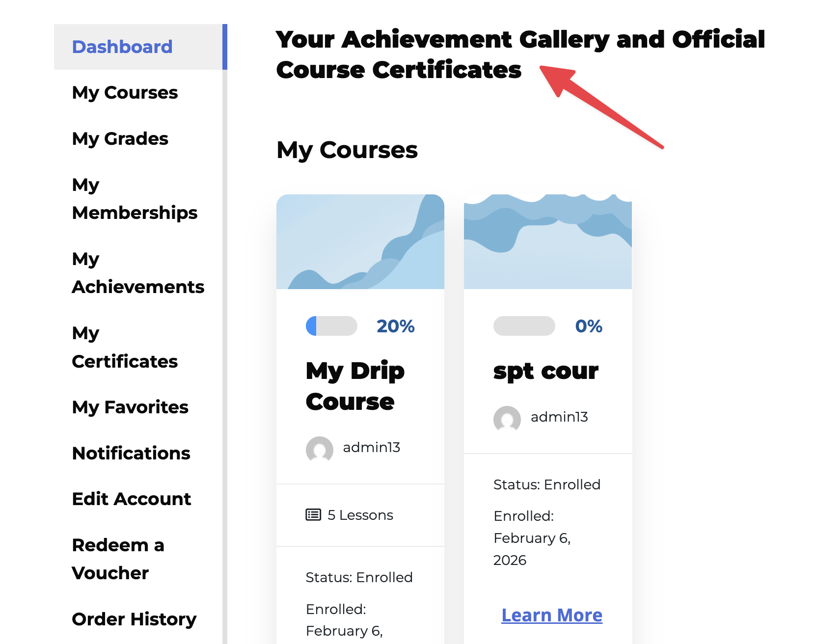Image resolution: width=816 pixels, height=644 pixels.
Task: Open My Grades page
Action: [120, 139]
